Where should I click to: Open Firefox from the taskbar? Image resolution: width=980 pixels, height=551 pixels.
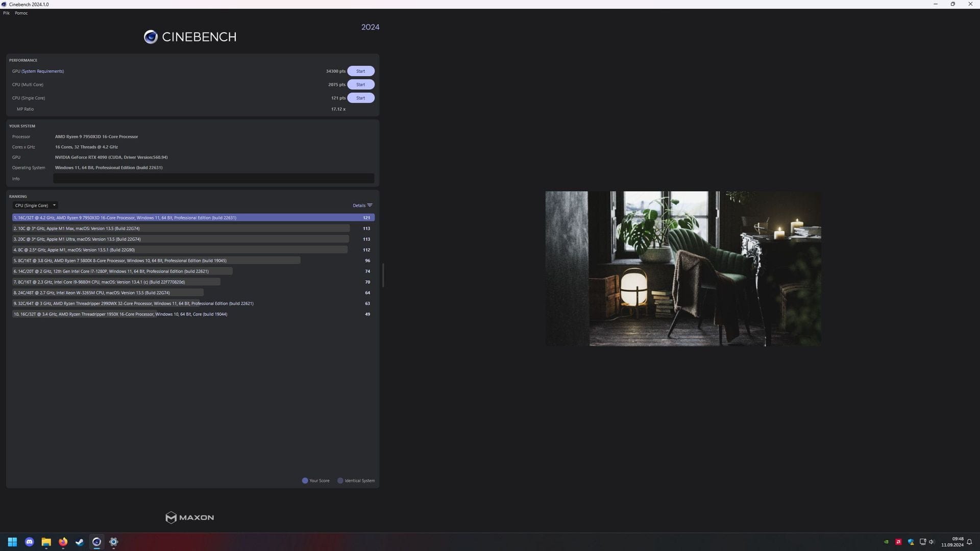(x=63, y=542)
